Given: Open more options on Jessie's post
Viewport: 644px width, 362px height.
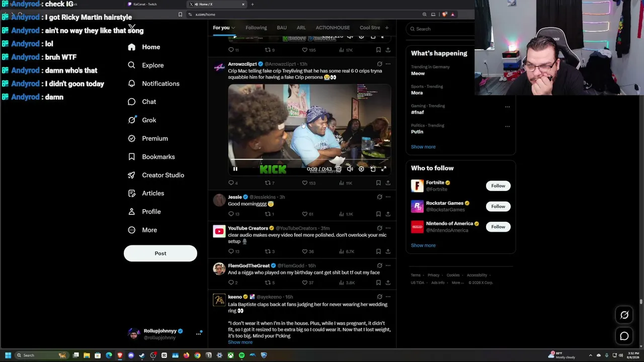Looking at the screenshot, I should pyautogui.click(x=388, y=197).
